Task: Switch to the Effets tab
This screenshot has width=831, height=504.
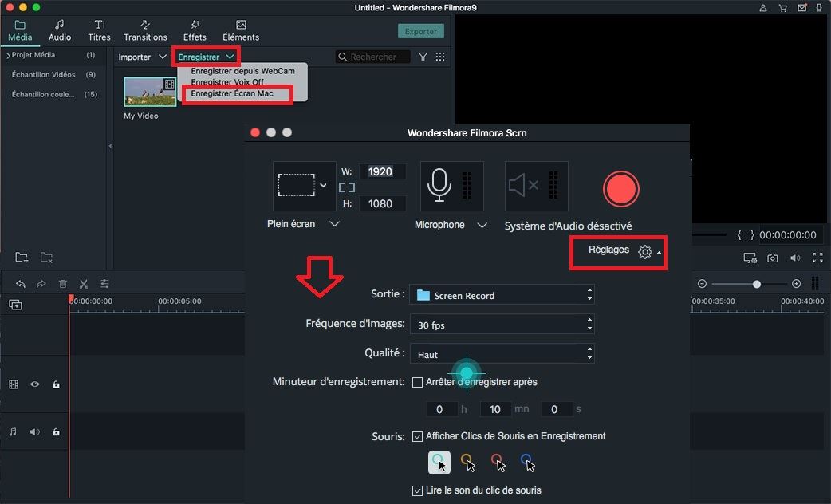Action: tap(195, 31)
